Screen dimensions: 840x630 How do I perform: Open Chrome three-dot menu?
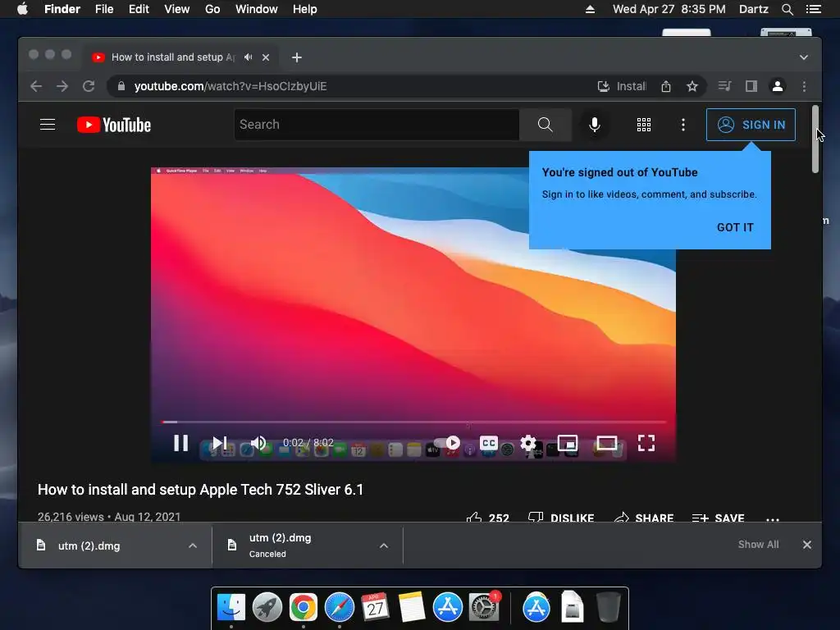804,86
